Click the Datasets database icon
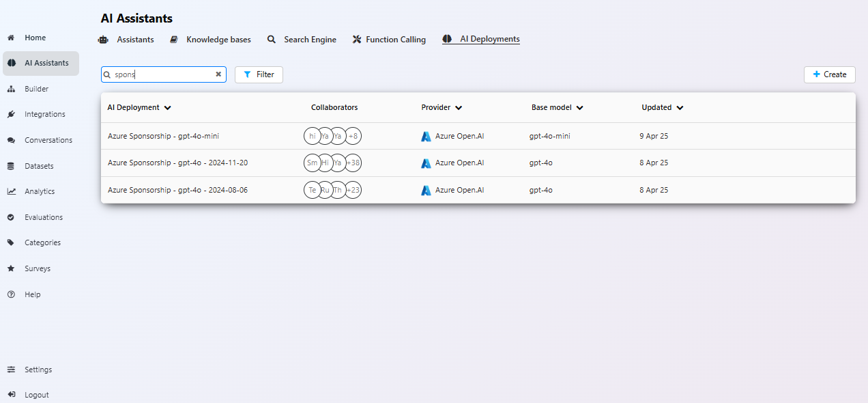 point(11,166)
